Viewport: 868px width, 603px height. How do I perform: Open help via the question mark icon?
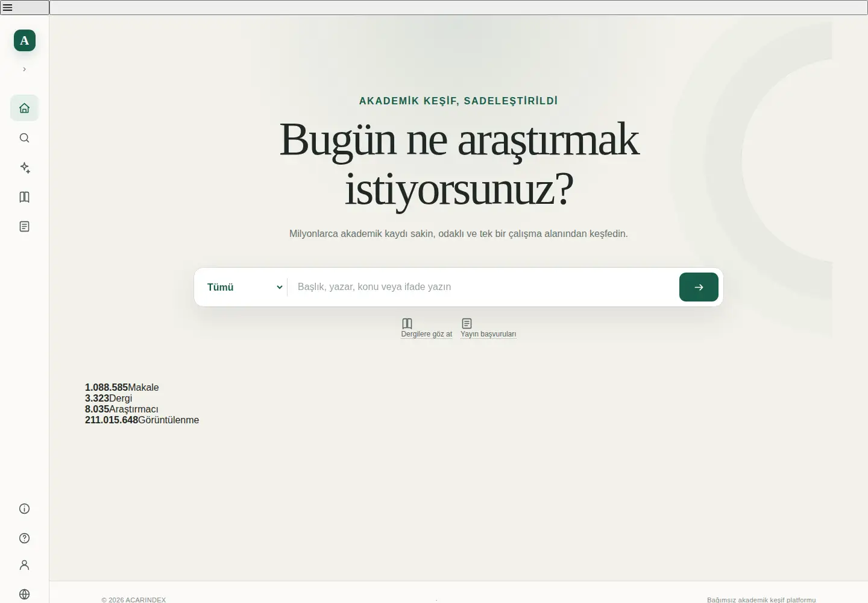[25, 538]
